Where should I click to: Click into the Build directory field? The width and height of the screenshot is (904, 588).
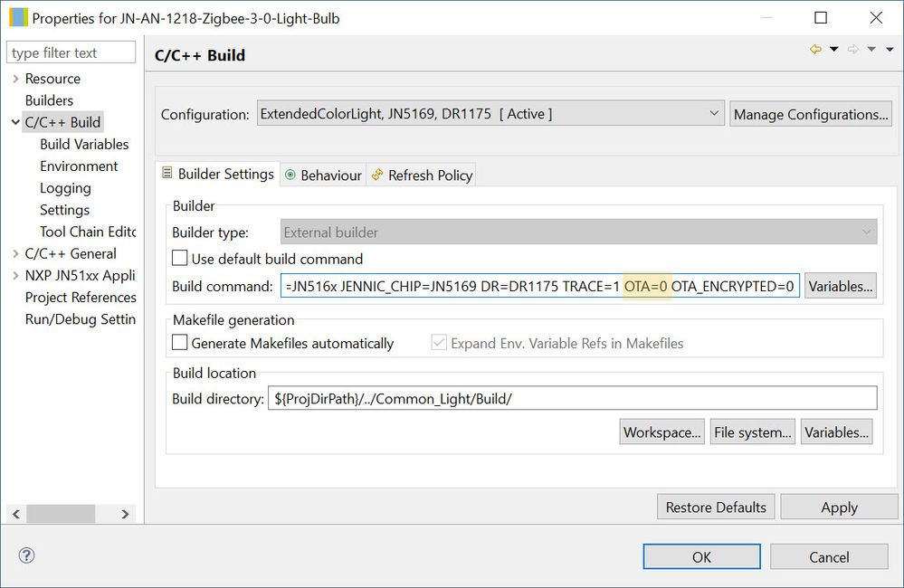pyautogui.click(x=571, y=398)
